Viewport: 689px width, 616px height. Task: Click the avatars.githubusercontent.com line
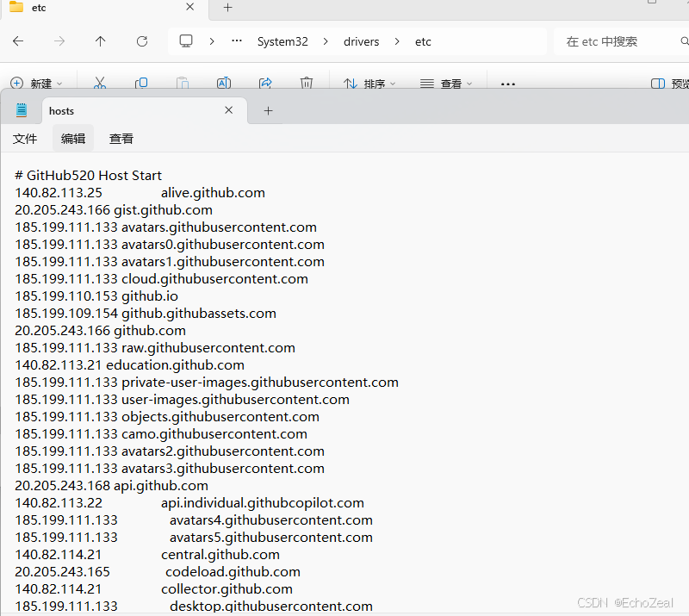[x=165, y=227]
